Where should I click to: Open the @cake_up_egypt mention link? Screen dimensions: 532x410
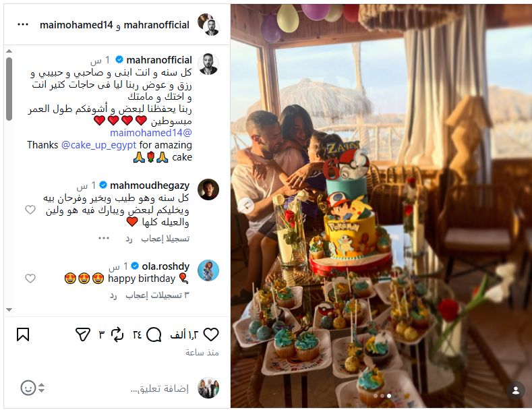(98, 145)
